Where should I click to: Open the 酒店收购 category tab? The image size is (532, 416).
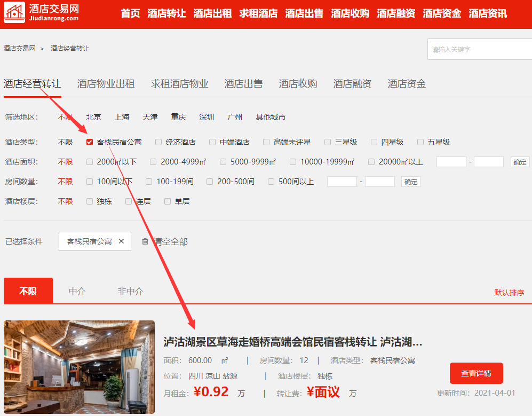pyautogui.click(x=298, y=83)
